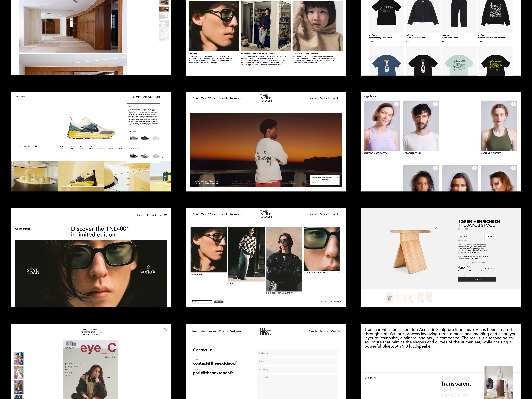The height and width of the screenshot is (399, 532).
Task: Select the first Jakob Stool thumbnail
Action: click(389, 298)
